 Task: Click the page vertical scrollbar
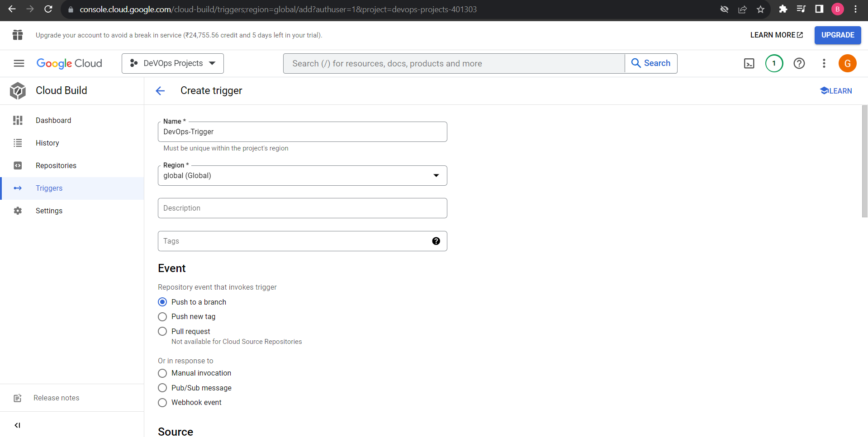[865, 161]
